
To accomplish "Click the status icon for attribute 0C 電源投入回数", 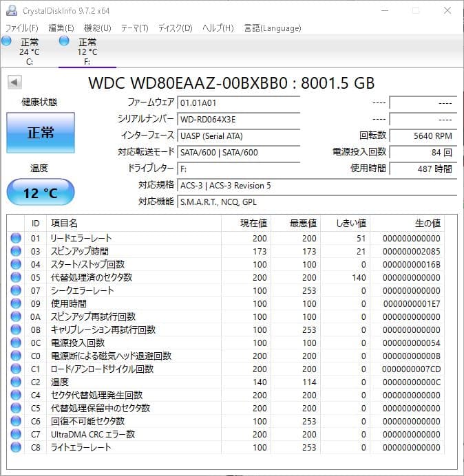I will [x=16, y=343].
